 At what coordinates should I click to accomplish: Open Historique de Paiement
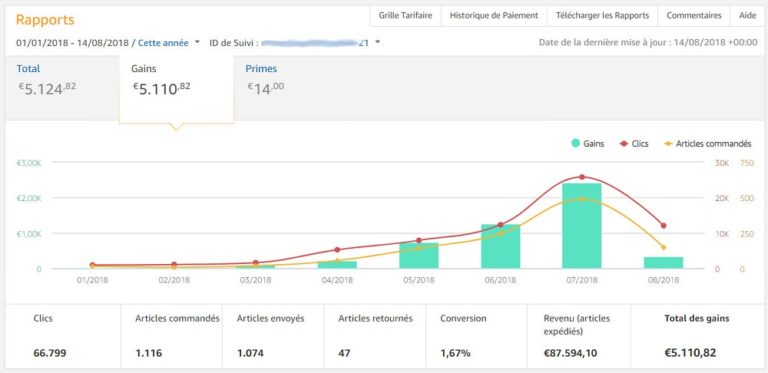click(x=494, y=15)
